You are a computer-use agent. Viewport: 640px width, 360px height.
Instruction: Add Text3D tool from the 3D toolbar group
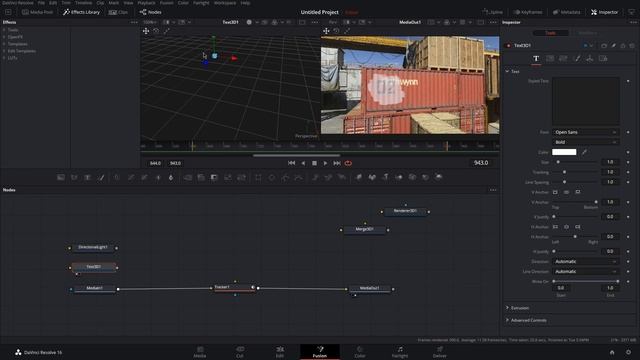(385, 177)
